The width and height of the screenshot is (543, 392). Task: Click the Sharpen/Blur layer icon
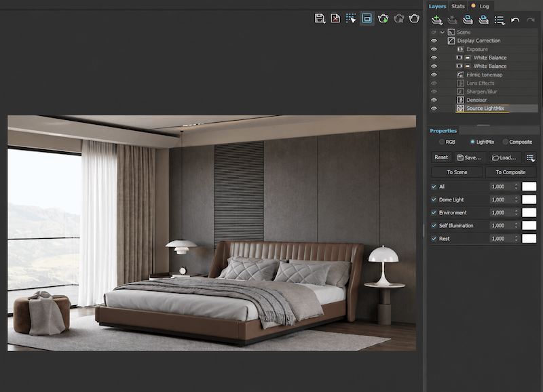(x=460, y=92)
